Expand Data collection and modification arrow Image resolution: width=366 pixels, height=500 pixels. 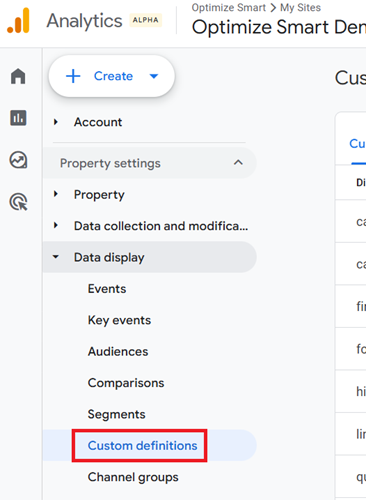point(56,225)
